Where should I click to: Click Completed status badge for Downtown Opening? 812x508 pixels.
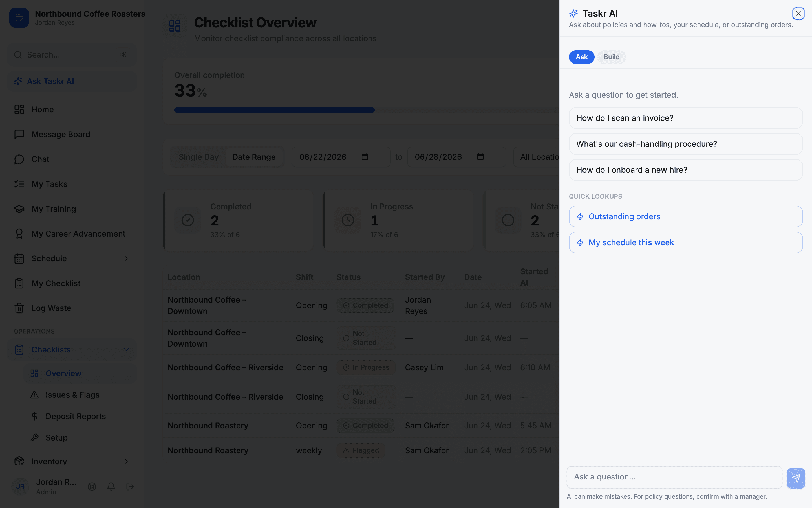click(x=365, y=305)
